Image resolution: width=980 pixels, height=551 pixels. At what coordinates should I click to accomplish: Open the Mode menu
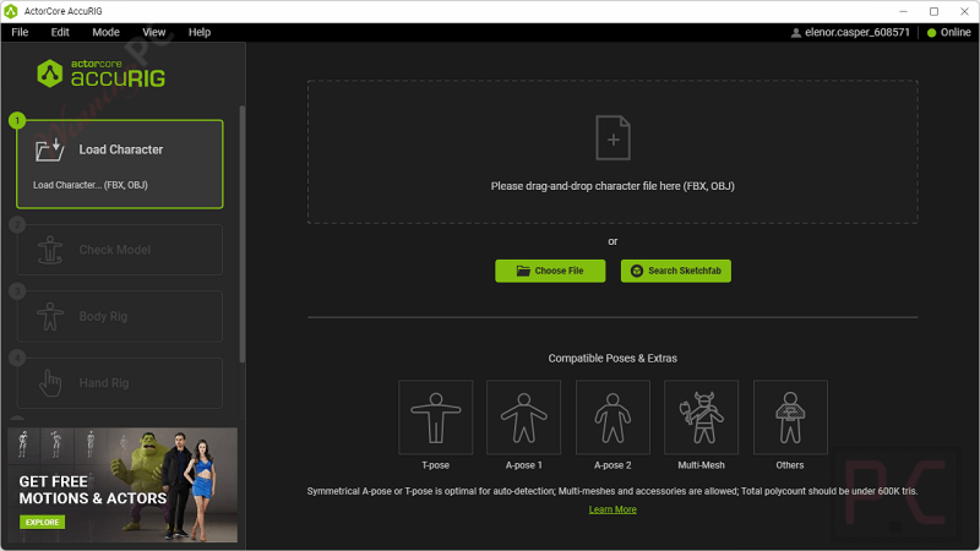pos(106,32)
